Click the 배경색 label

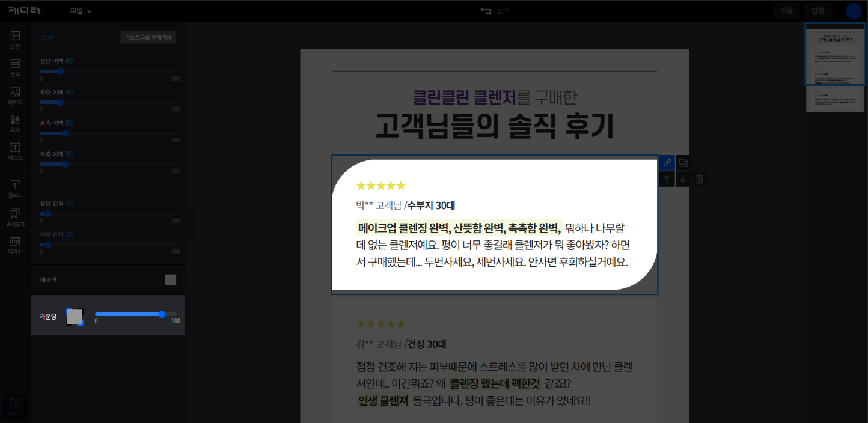(48, 280)
